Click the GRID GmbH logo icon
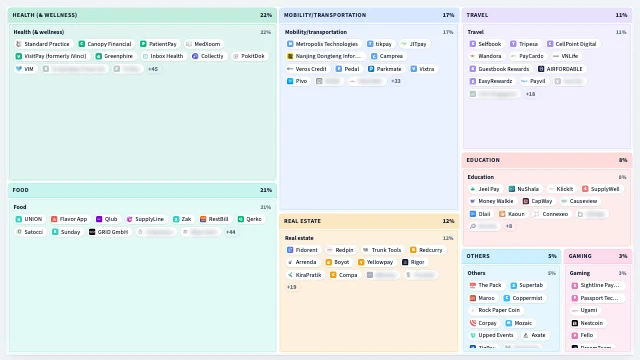The width and height of the screenshot is (640, 360). point(92,232)
